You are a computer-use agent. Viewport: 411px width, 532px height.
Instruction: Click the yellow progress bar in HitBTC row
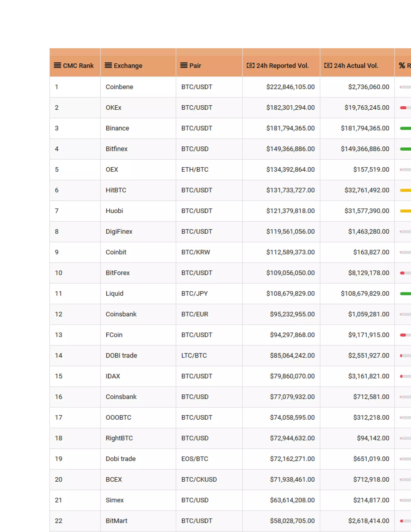[405, 190]
